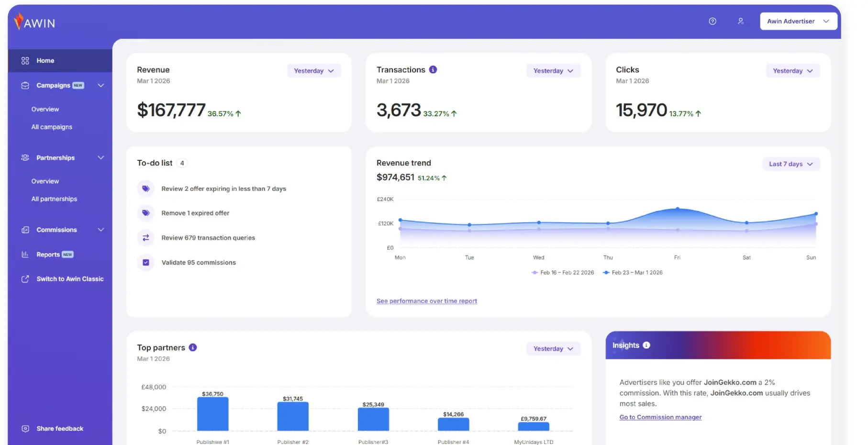Click the Home grid icon in sidebar
The image size is (868, 445).
pos(25,61)
